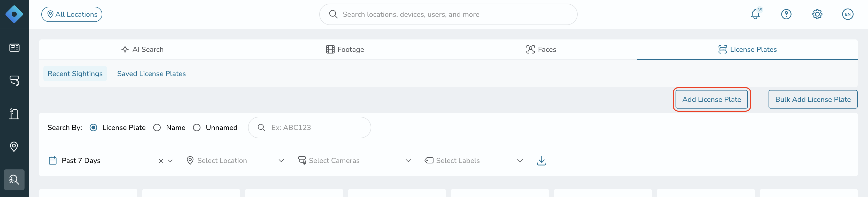The height and width of the screenshot is (197, 868).
Task: Click the blue diamond home logo
Action: [x=14, y=14]
